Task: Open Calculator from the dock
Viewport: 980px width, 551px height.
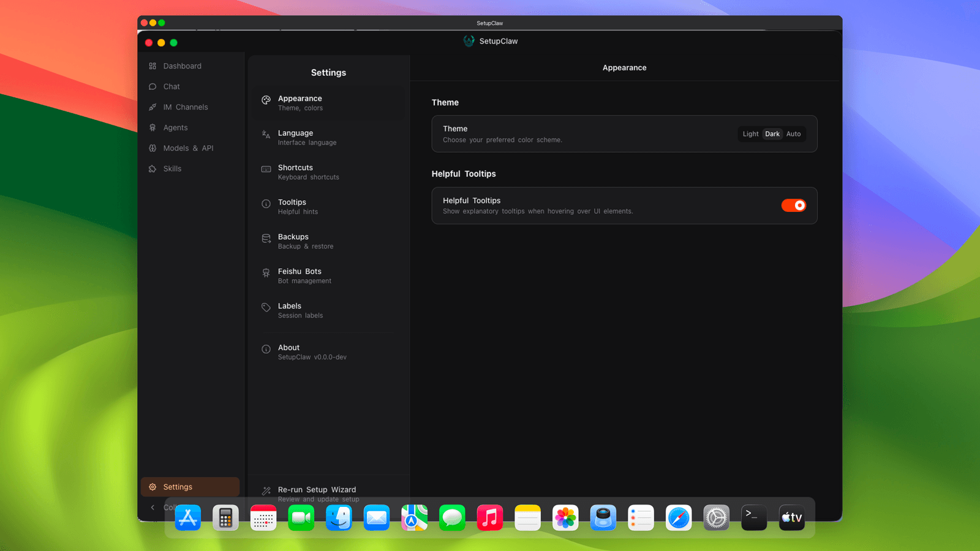Action: click(x=225, y=518)
